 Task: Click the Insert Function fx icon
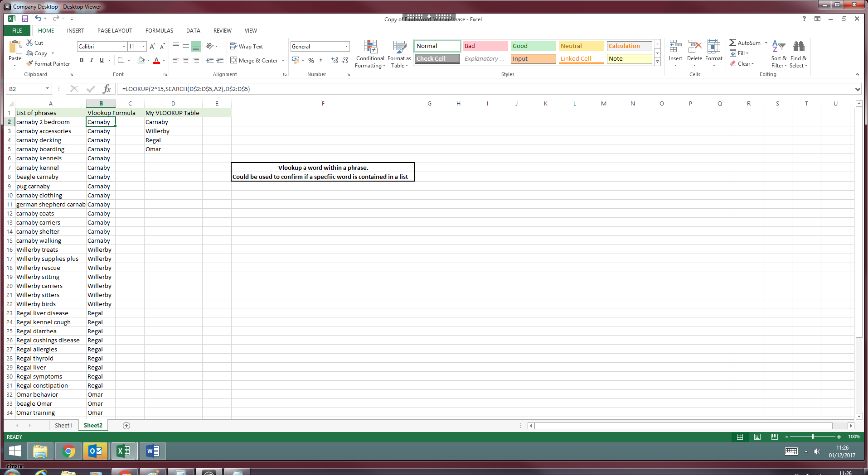[x=107, y=89]
